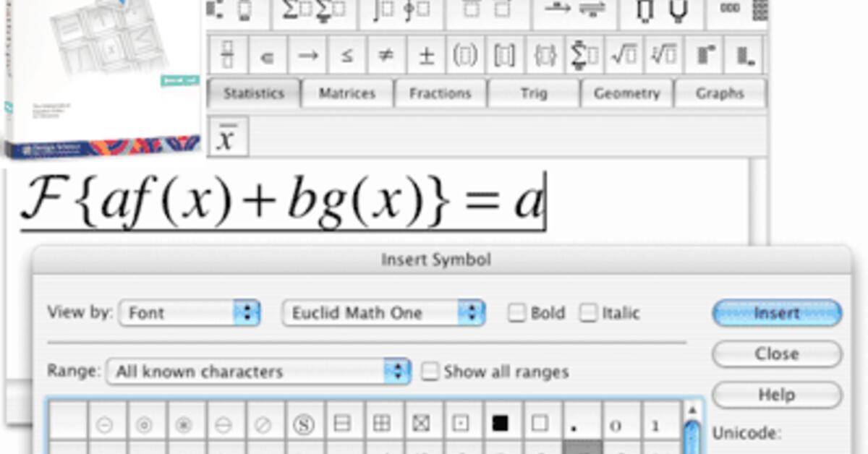
Task: Switch to the Fractions tab
Action: pyautogui.click(x=440, y=93)
